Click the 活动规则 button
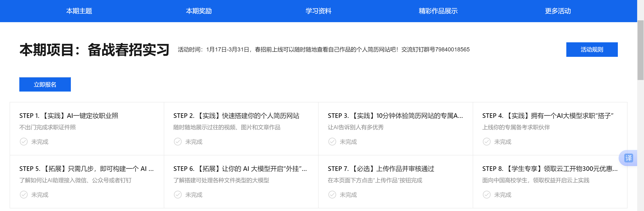This screenshot has height=211, width=644. click(592, 50)
